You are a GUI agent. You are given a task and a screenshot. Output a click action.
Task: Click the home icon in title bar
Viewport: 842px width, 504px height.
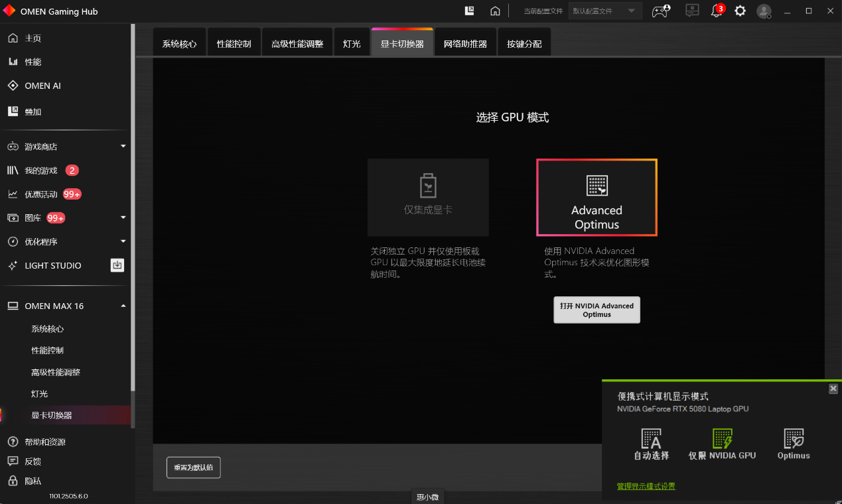point(495,11)
